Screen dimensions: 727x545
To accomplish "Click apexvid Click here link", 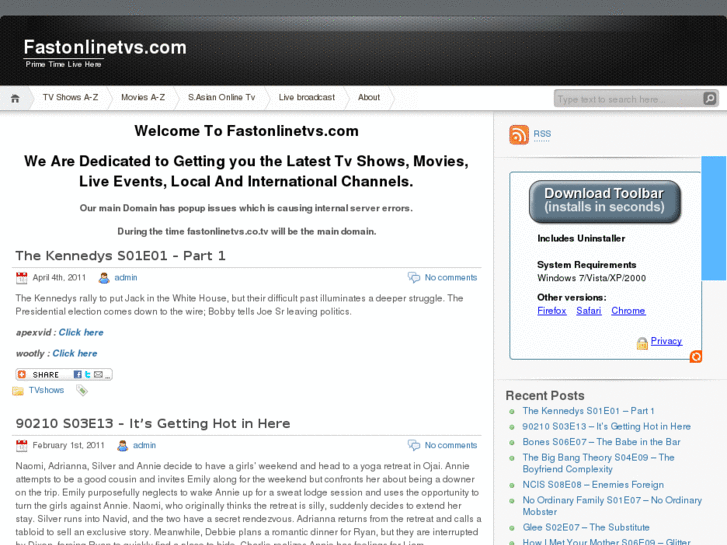I will 81,333.
